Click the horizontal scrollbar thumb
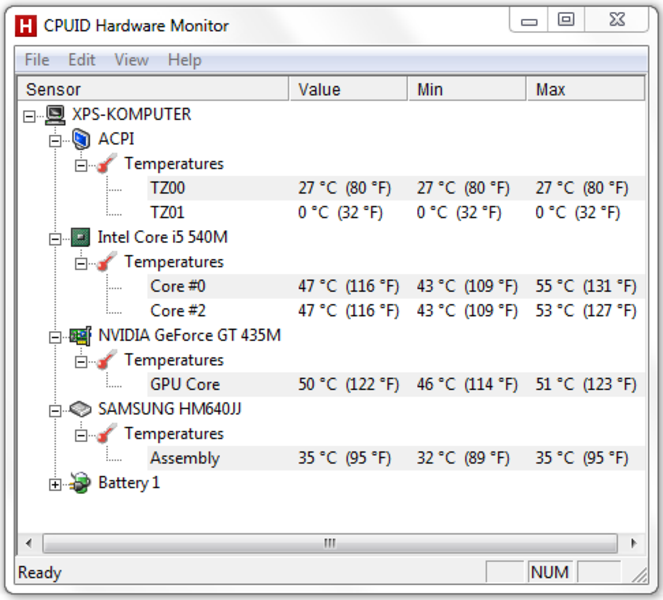The width and height of the screenshot is (663, 600). click(x=330, y=543)
